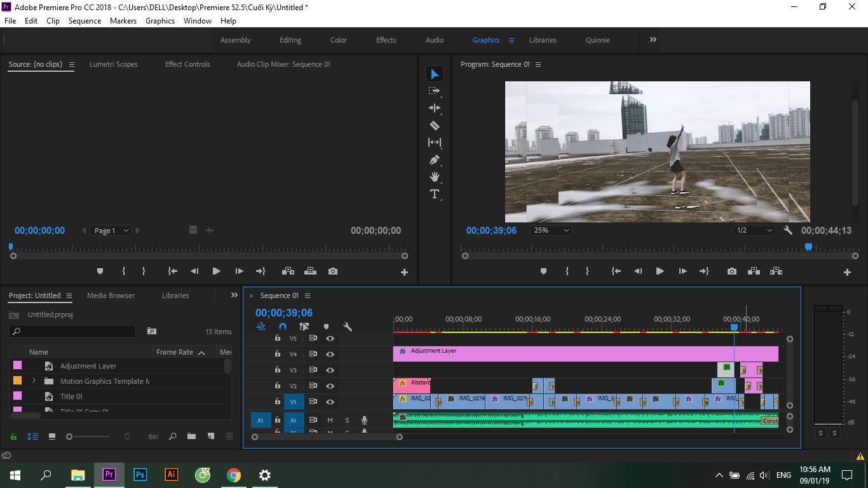This screenshot has height=488, width=868.
Task: Toggle V3 track eye icon
Action: [x=330, y=370]
